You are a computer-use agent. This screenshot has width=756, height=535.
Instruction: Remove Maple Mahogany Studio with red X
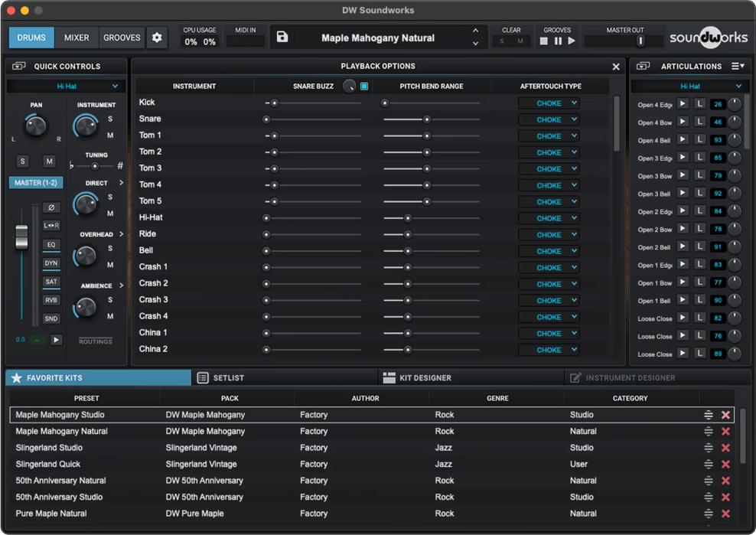[725, 415]
